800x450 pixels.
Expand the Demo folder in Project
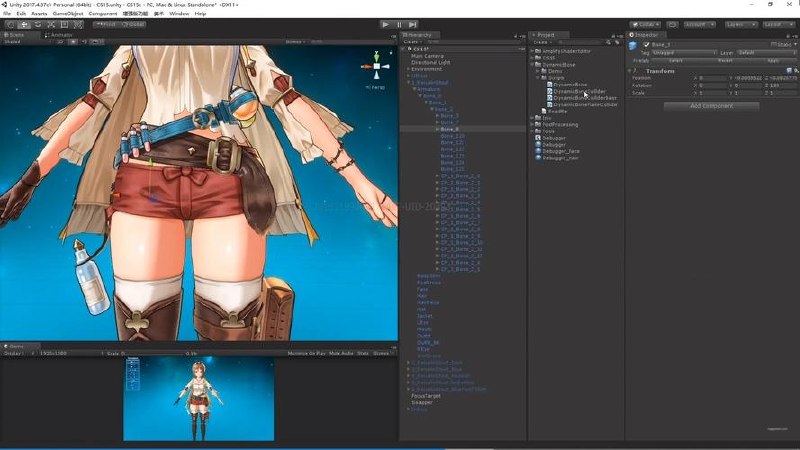point(538,71)
